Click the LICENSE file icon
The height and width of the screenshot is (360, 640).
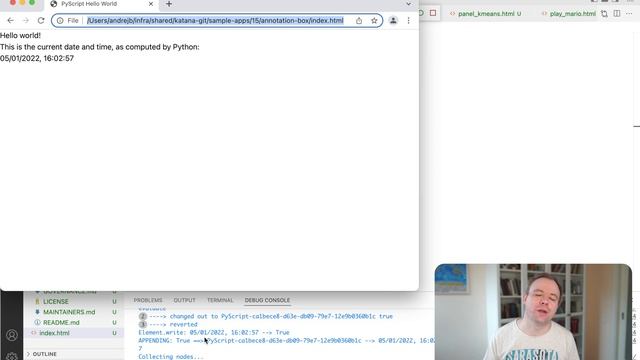[x=37, y=302]
